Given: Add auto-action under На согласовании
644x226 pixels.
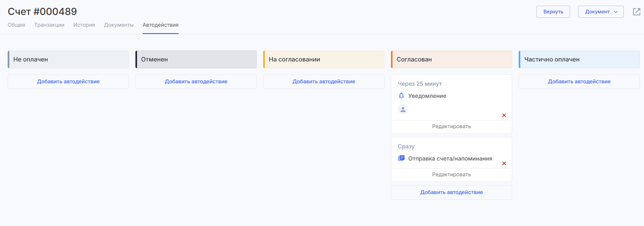Looking at the screenshot, I should click(x=324, y=82).
